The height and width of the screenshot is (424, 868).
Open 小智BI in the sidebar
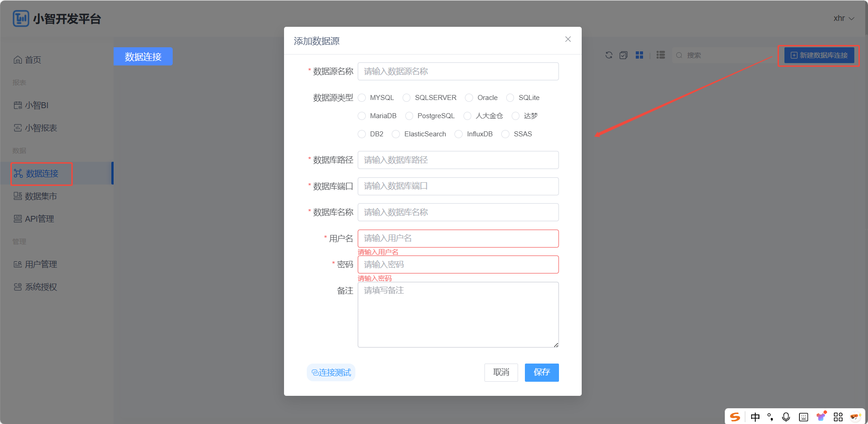(x=36, y=105)
